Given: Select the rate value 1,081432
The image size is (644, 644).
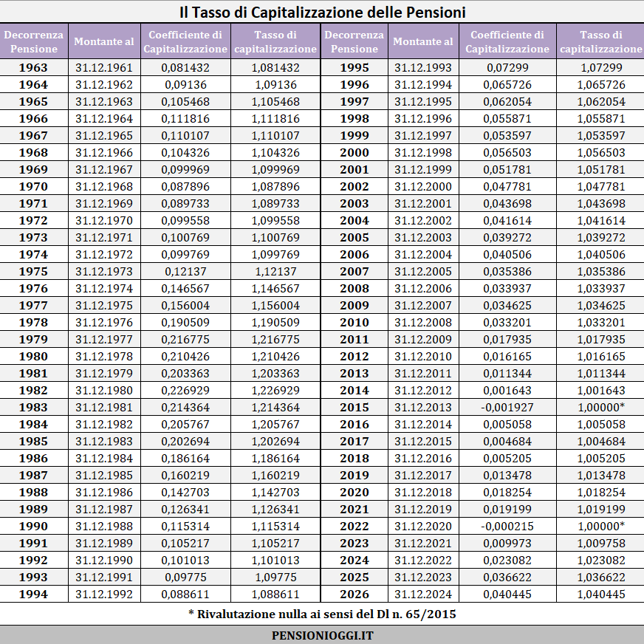Looking at the screenshot, I should pos(275,68).
